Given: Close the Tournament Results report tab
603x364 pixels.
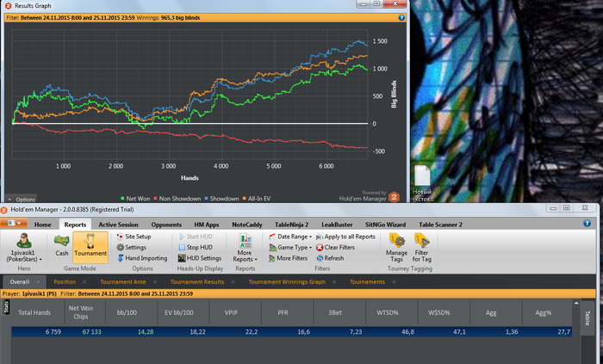Looking at the screenshot, I should (x=233, y=282).
